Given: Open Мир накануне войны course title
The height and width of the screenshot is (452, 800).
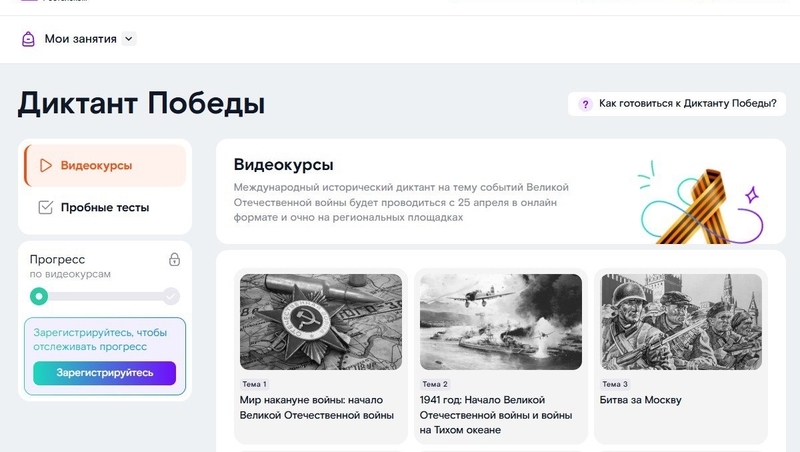Looking at the screenshot, I should click(317, 407).
